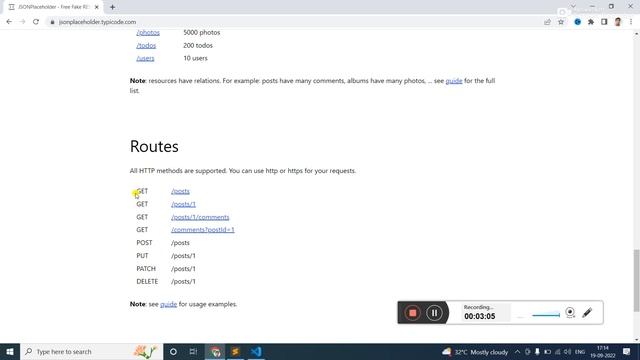Open the Windows Start menu
This screenshot has width=640, height=360.
coord(10,351)
